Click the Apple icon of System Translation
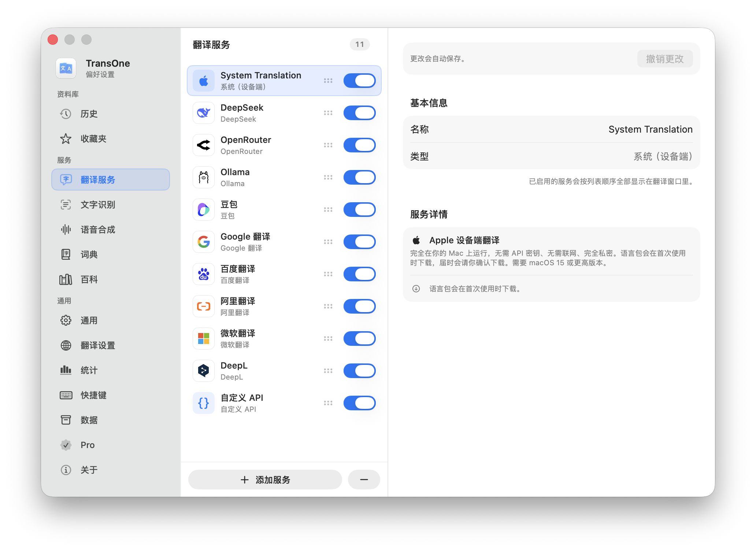Image resolution: width=756 pixels, height=551 pixels. tap(204, 81)
